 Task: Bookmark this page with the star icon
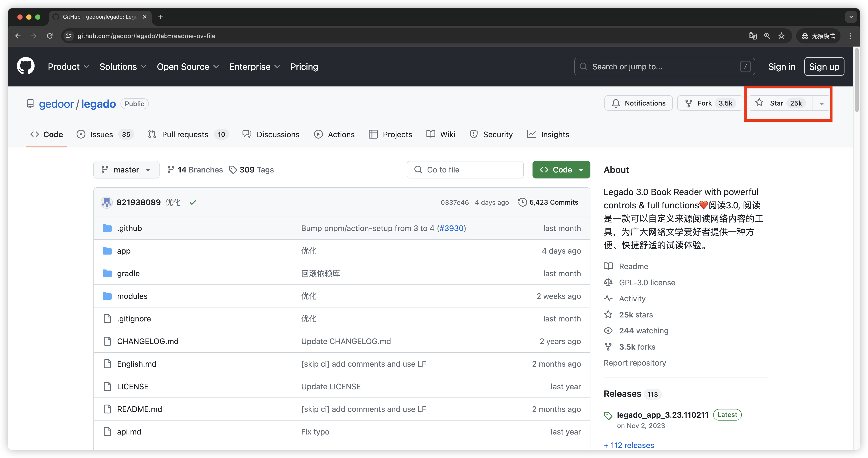tap(781, 36)
